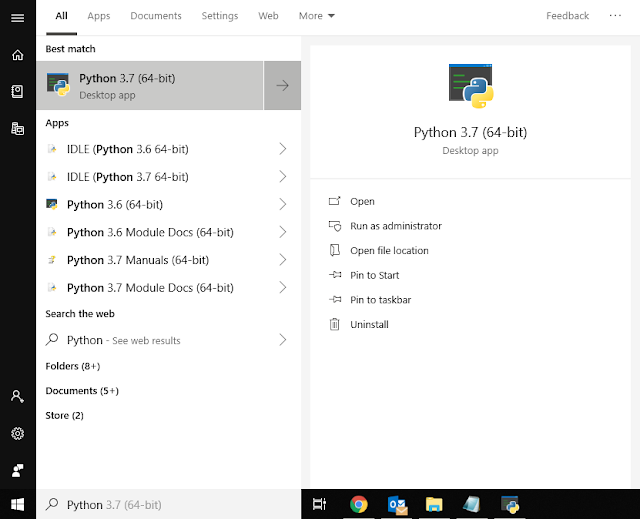This screenshot has width=640, height=519.
Task: Open the Settings gear icon
Action: [17, 433]
